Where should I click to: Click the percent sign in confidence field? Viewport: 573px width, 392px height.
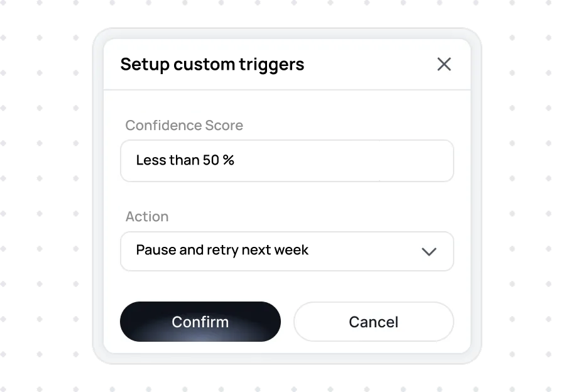click(229, 160)
